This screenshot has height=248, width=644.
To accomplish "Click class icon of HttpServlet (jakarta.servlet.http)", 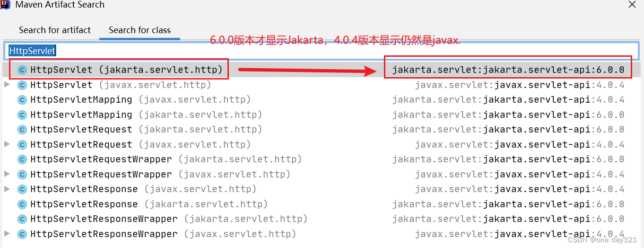I will pos(22,70).
